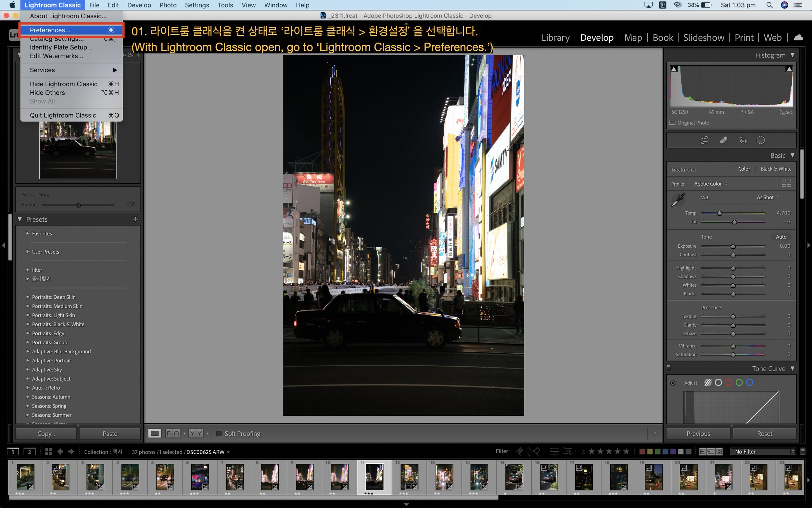
Task: Open Notification Center list icon
Action: pyautogui.click(x=798, y=5)
